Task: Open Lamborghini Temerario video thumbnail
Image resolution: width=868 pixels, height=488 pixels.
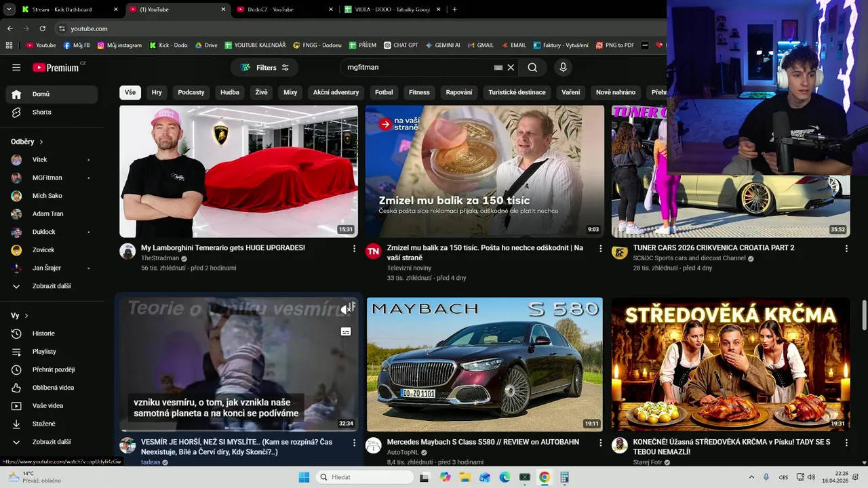Action: pyautogui.click(x=239, y=171)
